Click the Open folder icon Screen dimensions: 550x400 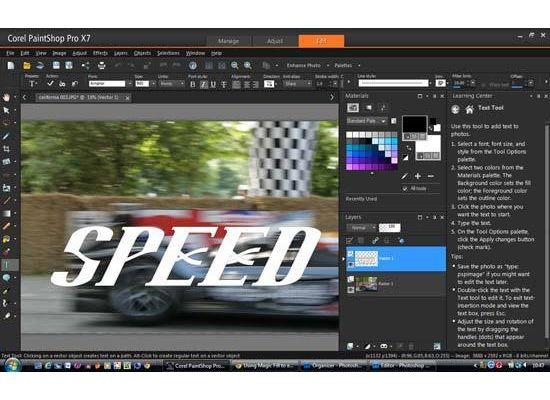click(27, 66)
